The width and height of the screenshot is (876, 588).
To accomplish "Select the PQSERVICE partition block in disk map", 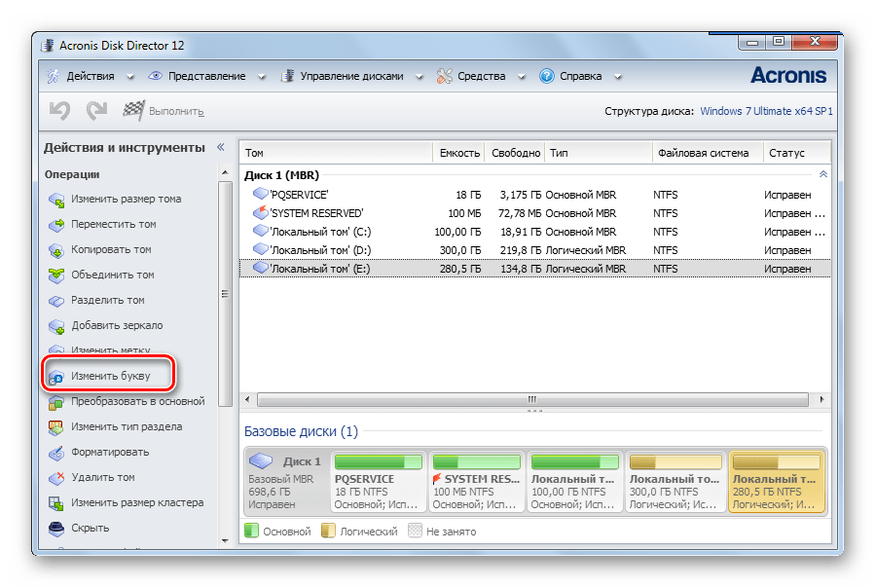I will pyautogui.click(x=379, y=482).
